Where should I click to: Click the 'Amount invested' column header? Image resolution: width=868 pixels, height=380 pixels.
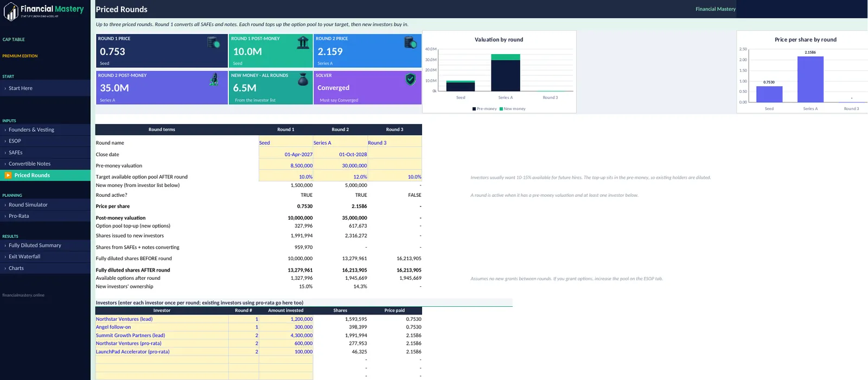286,311
